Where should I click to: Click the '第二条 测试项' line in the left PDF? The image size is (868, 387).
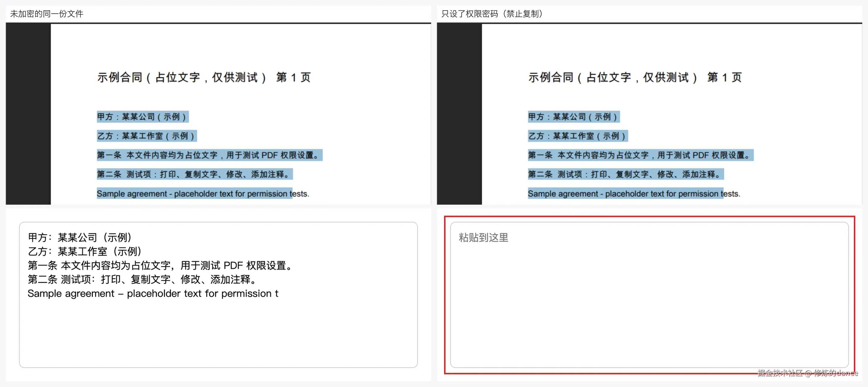[x=195, y=174]
